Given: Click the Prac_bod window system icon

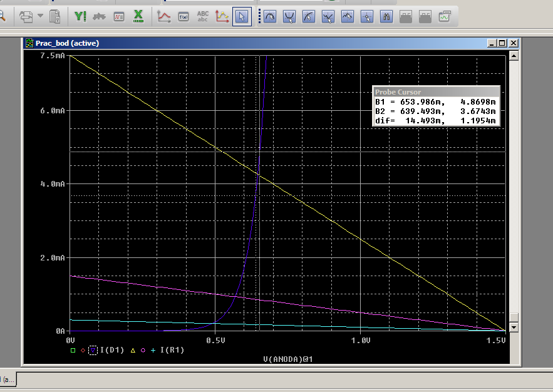Looking at the screenshot, I should point(29,43).
